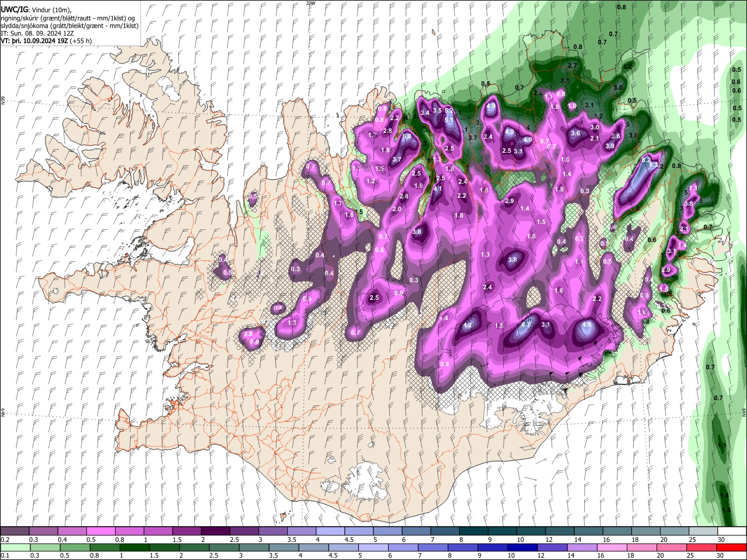The image size is (747, 560).
Task: Select the "1.9" value on the map
Action: point(418,185)
